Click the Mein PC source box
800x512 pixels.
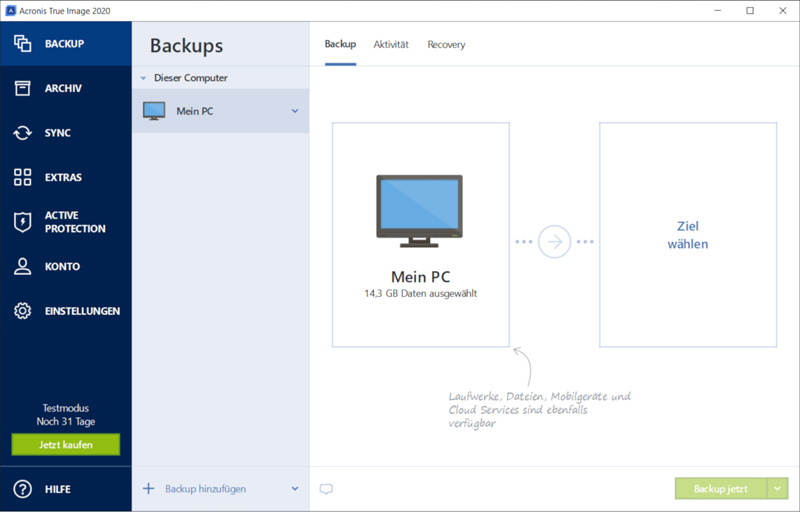[x=420, y=235]
